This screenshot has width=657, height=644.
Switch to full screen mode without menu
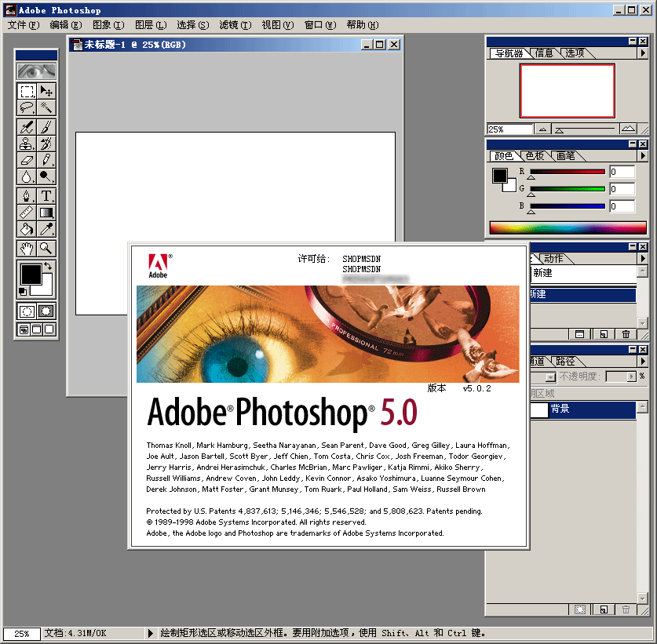[x=49, y=329]
